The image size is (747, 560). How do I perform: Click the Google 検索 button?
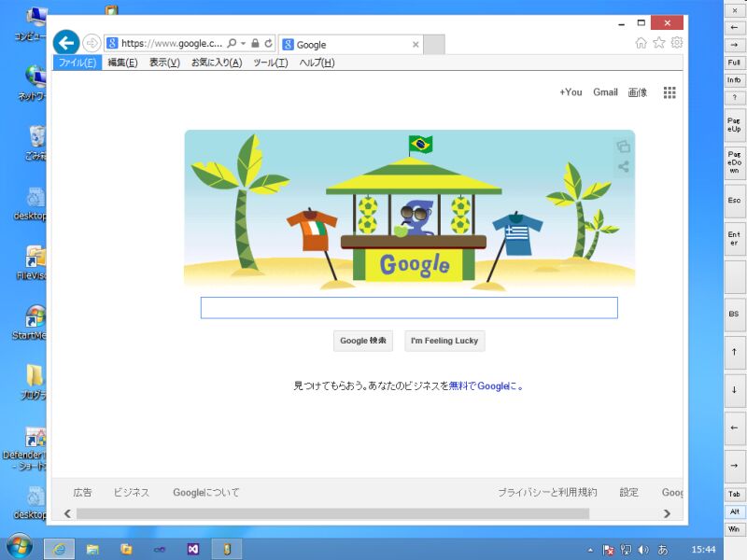pos(363,341)
